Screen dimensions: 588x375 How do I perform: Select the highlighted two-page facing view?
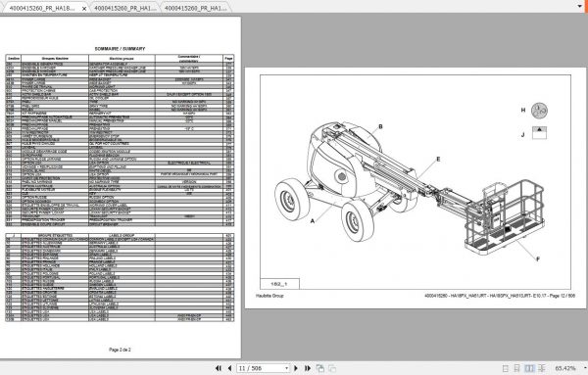(x=529, y=368)
